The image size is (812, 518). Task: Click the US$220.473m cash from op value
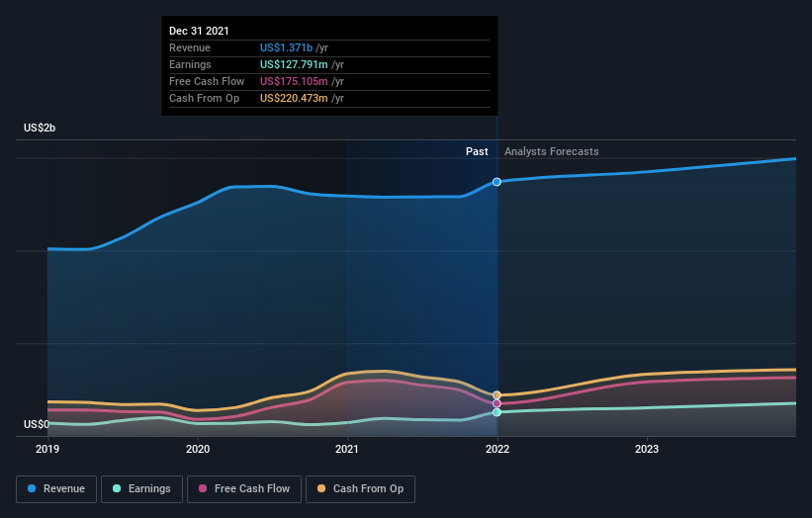coord(294,98)
